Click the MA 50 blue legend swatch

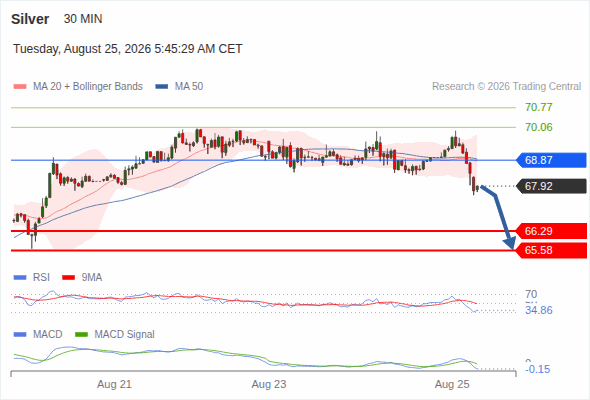pos(161,87)
